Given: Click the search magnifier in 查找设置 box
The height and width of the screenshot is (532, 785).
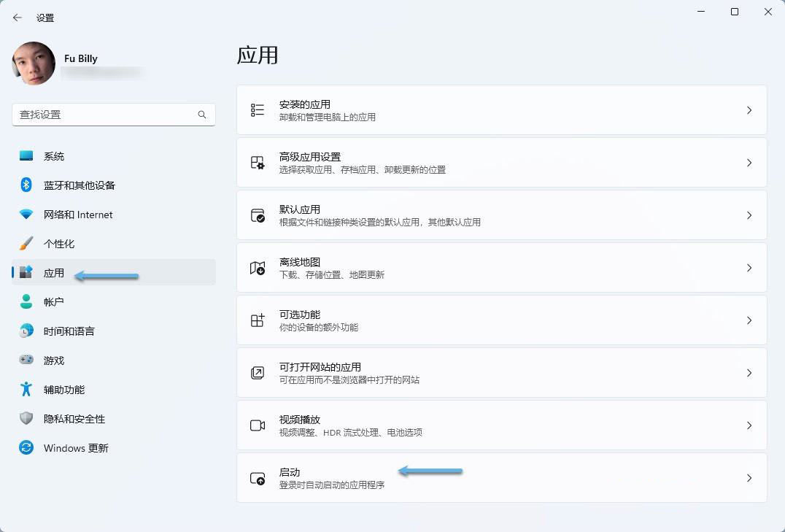Looking at the screenshot, I should [x=201, y=115].
